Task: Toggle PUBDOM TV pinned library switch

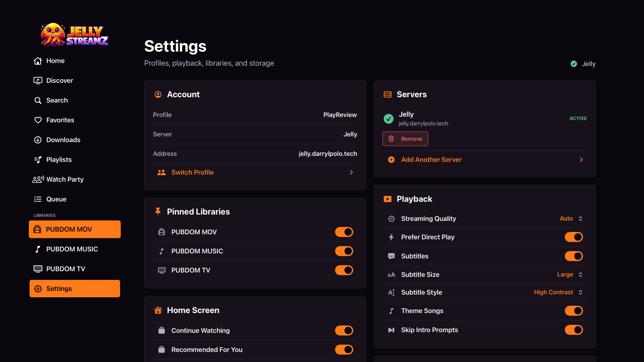Action: click(x=344, y=270)
